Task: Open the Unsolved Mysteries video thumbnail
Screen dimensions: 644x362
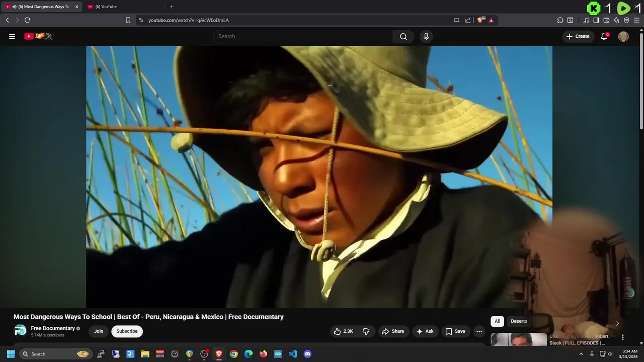Action: 519,340
